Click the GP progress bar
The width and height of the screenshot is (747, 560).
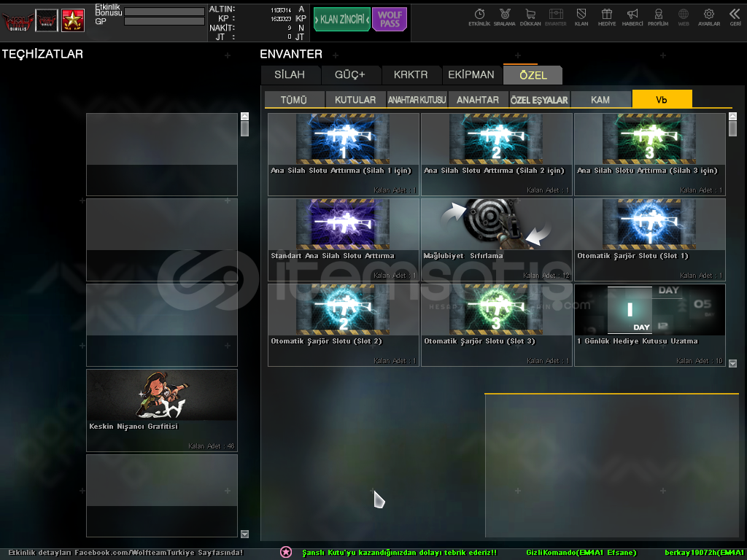(x=164, y=21)
